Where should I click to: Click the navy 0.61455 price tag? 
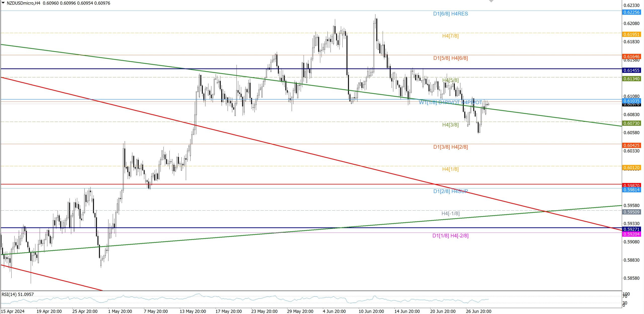pyautogui.click(x=631, y=70)
